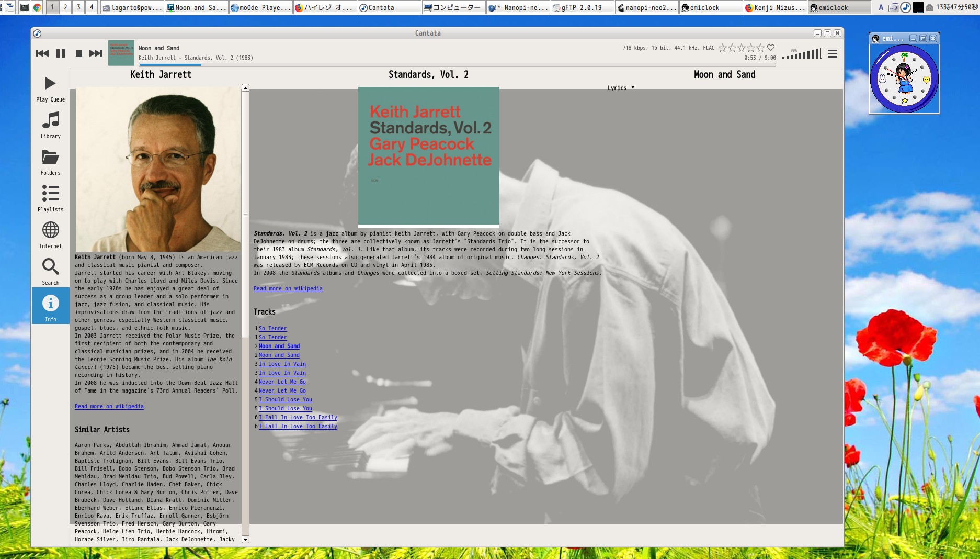The image size is (980, 559).
Task: Set rating with the first star
Action: (723, 48)
